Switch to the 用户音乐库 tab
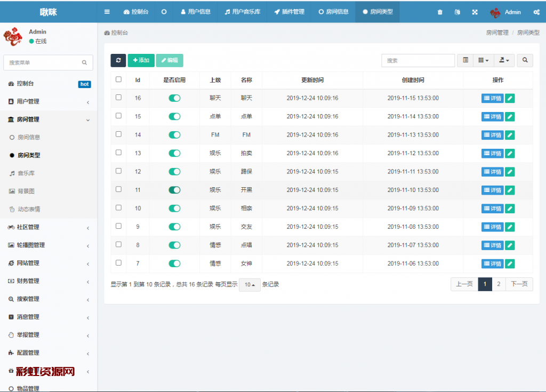Image resolution: width=546 pixels, height=392 pixels. pyautogui.click(x=243, y=12)
